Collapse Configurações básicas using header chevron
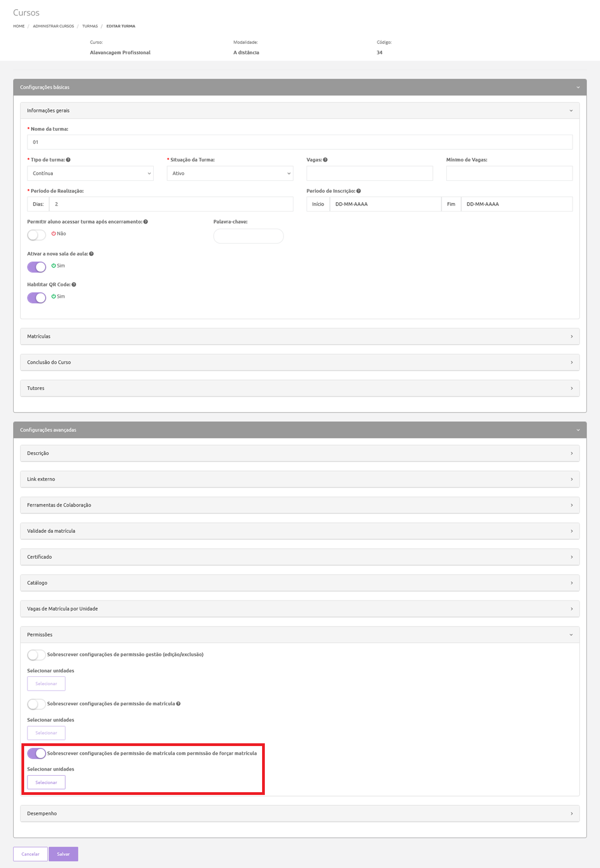The image size is (600, 868). click(578, 87)
